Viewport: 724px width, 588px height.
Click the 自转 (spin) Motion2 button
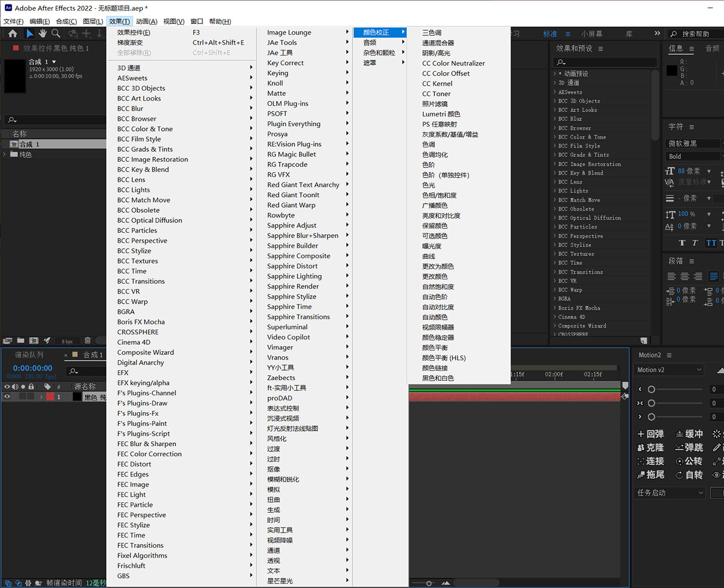tap(689, 474)
